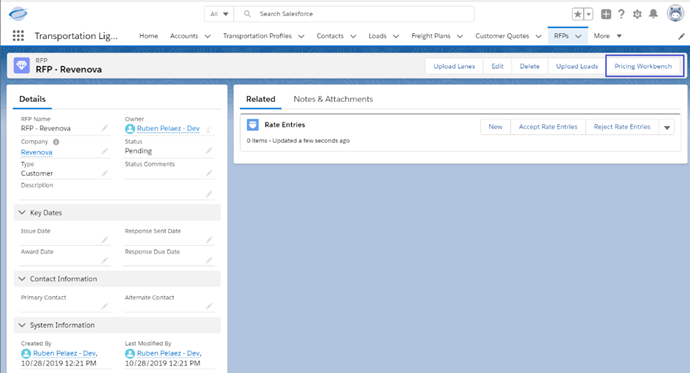This screenshot has height=373, width=690.
Task: Click Reject Rate Entries button
Action: click(622, 127)
